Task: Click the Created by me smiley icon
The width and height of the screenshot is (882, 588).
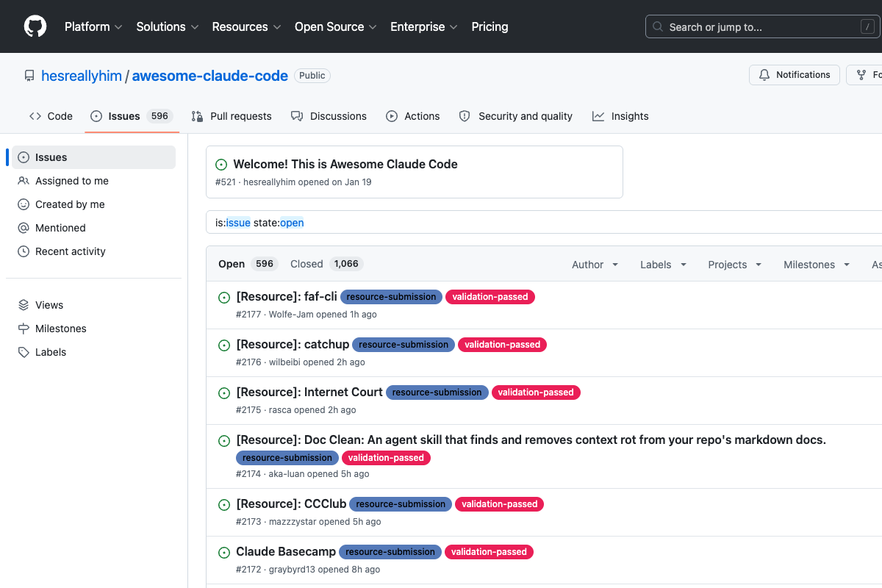Action: point(24,204)
